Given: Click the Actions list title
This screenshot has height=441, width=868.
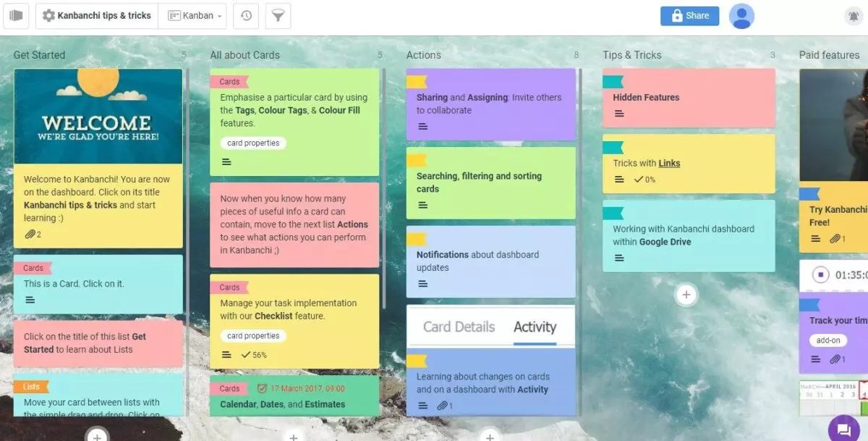Looking at the screenshot, I should (x=424, y=55).
